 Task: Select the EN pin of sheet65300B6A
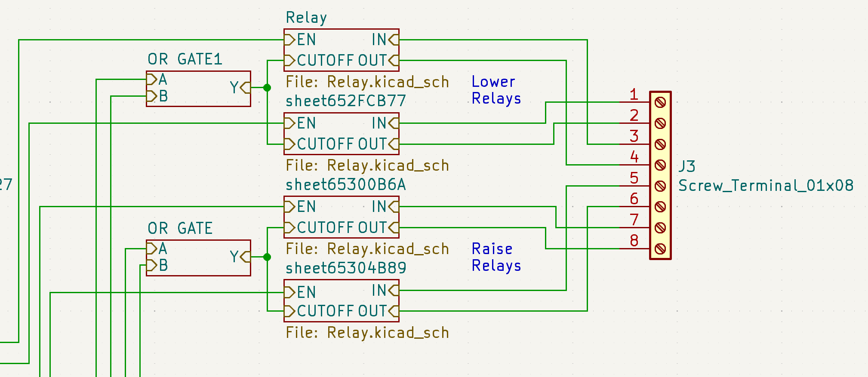301,207
